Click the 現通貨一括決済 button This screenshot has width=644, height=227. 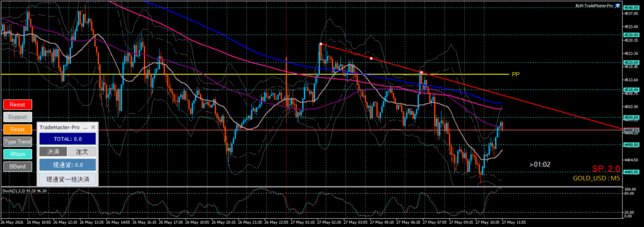(x=68, y=179)
